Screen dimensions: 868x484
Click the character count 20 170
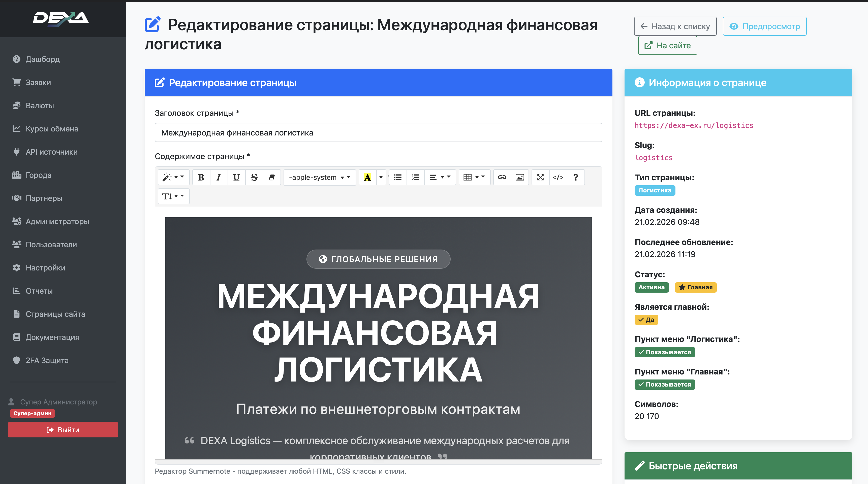647,416
